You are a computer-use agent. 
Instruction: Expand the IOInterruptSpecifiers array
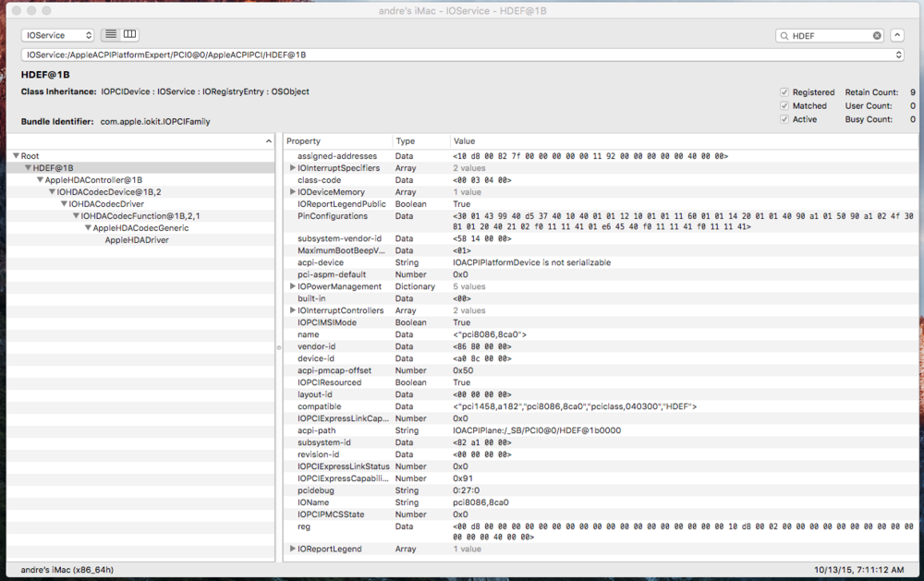pos(293,168)
